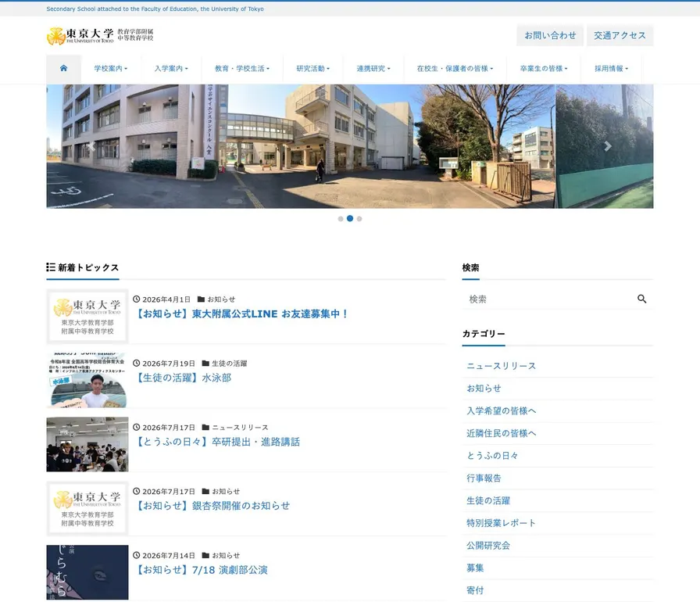Select ニュースリリース in the category list

(x=501, y=366)
